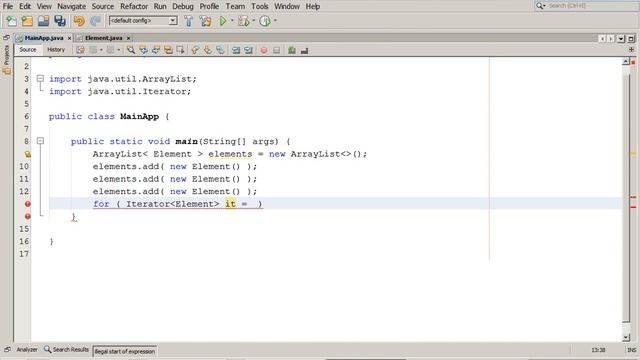The width and height of the screenshot is (640, 360).
Task: Open the Debug menu
Action: click(x=183, y=6)
